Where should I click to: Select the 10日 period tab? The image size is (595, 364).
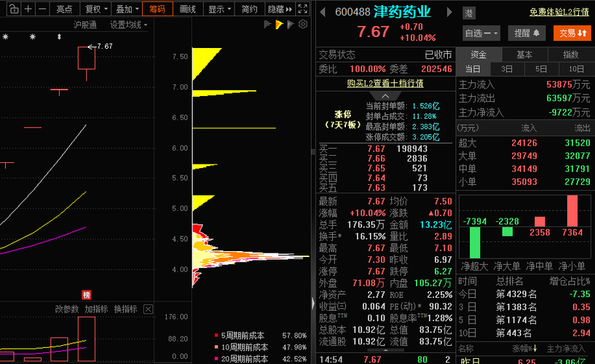pyautogui.click(x=576, y=69)
